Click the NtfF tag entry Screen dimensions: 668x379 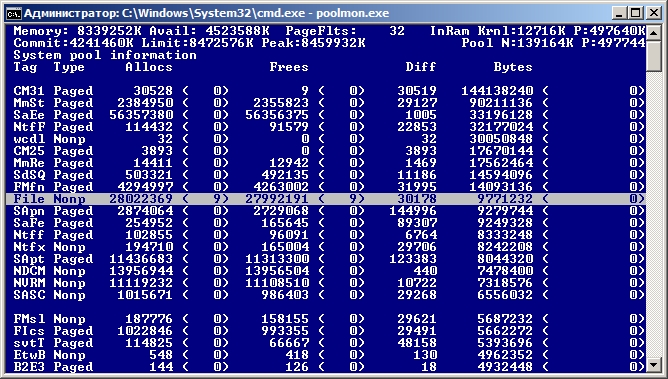(x=29, y=127)
